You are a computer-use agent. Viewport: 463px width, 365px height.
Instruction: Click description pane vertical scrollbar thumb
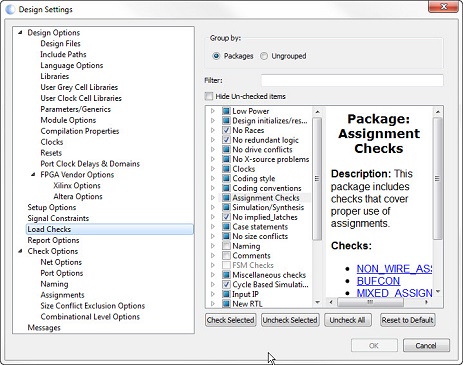pyautogui.click(x=437, y=178)
